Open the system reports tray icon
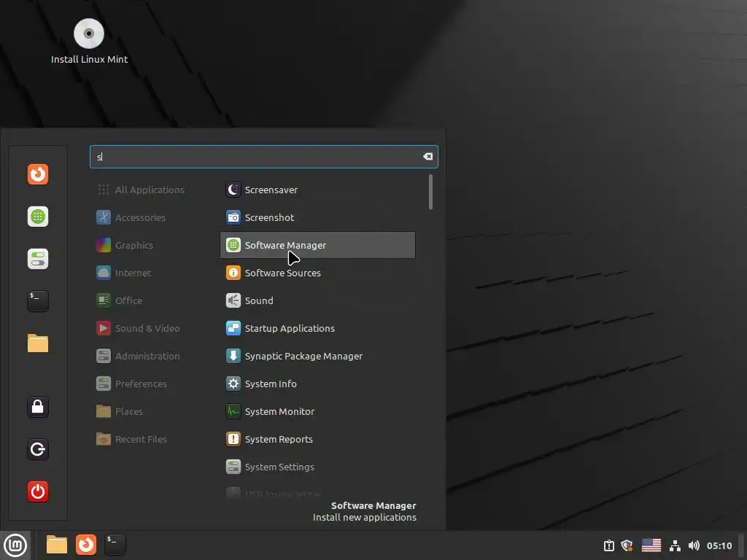This screenshot has width=747, height=560. [609, 545]
